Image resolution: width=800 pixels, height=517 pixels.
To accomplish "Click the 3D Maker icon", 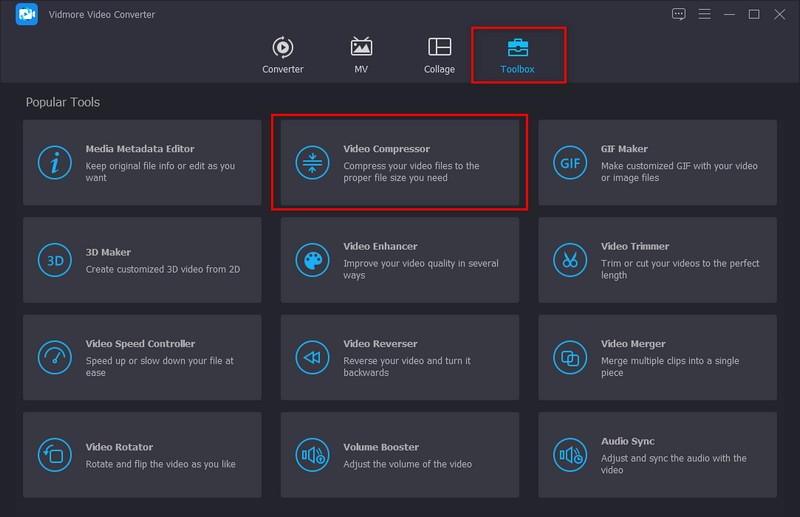I will (54, 260).
